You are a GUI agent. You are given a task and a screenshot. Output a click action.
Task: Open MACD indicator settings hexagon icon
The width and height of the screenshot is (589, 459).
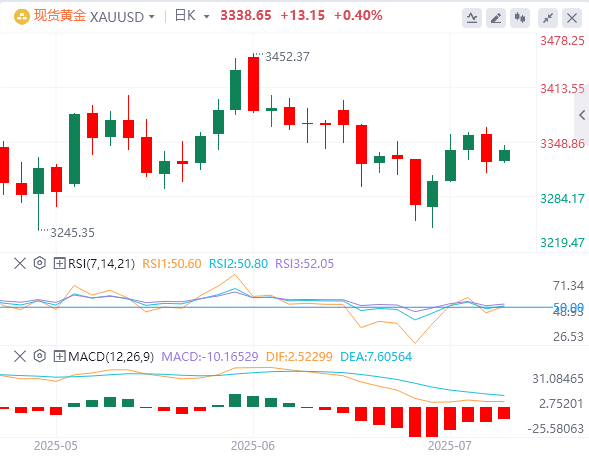tap(39, 356)
